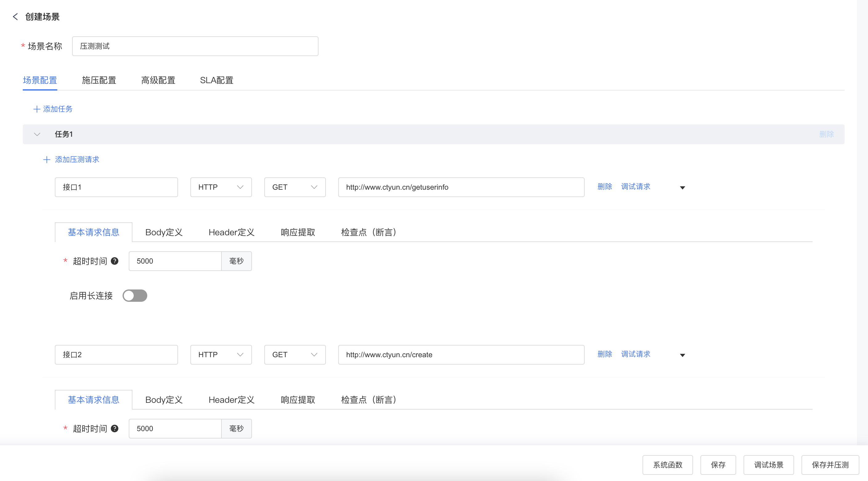868x481 pixels.
Task: Select 接口1 Header定义 tab
Action: coord(231,232)
